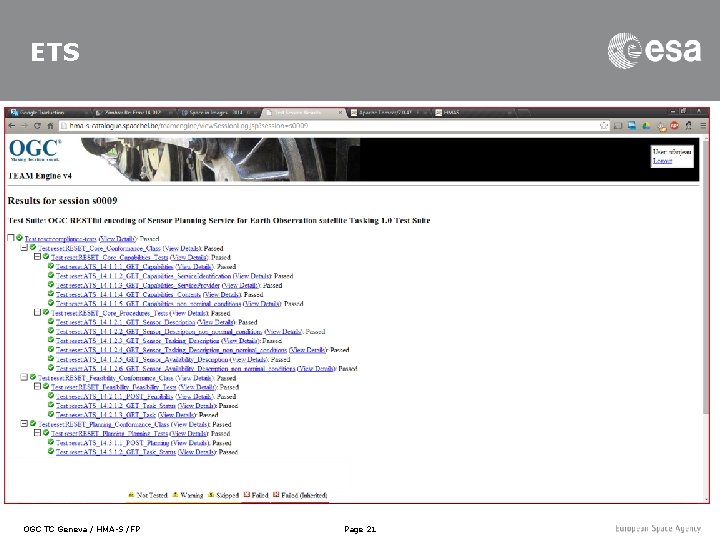Click the 'Skipped' legend entry
Image resolution: width=720 pixels, height=540 pixels.
click(x=223, y=495)
